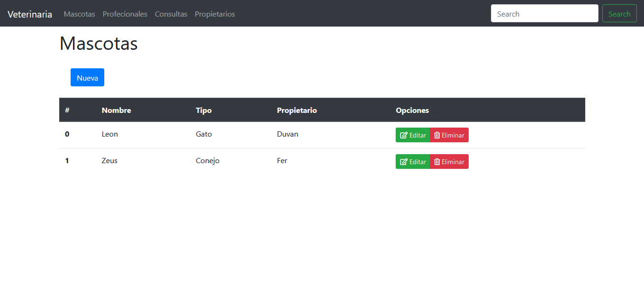Click the Veterinaria brand logo
Screen dimensions: 644x305
point(30,14)
